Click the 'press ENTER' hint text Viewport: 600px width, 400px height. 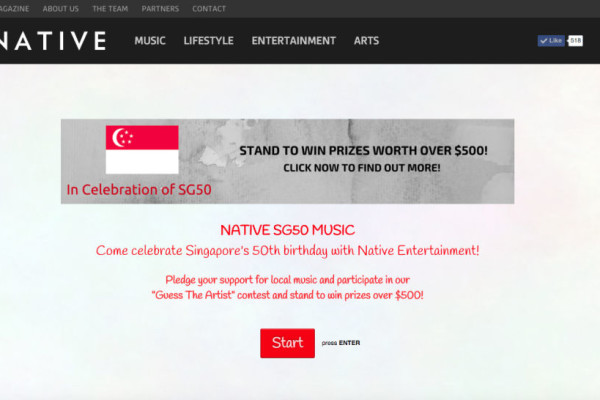point(341,343)
